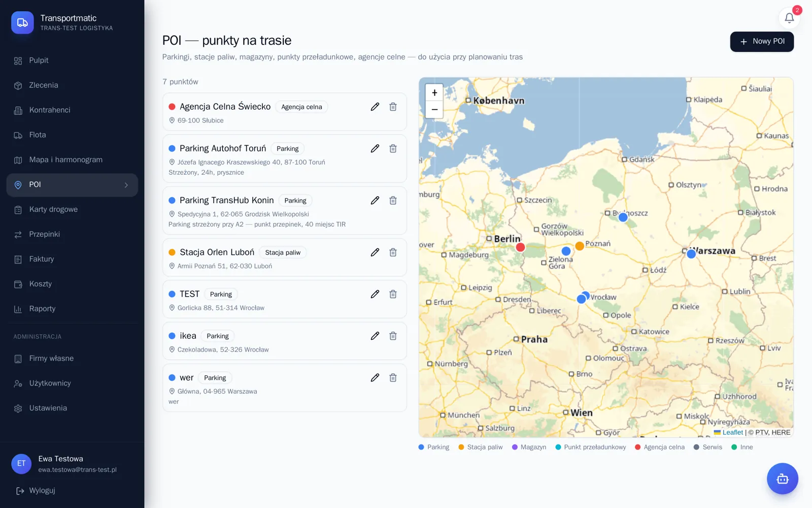Edit the TEST parking entry
This screenshot has width=812, height=508.
[375, 294]
